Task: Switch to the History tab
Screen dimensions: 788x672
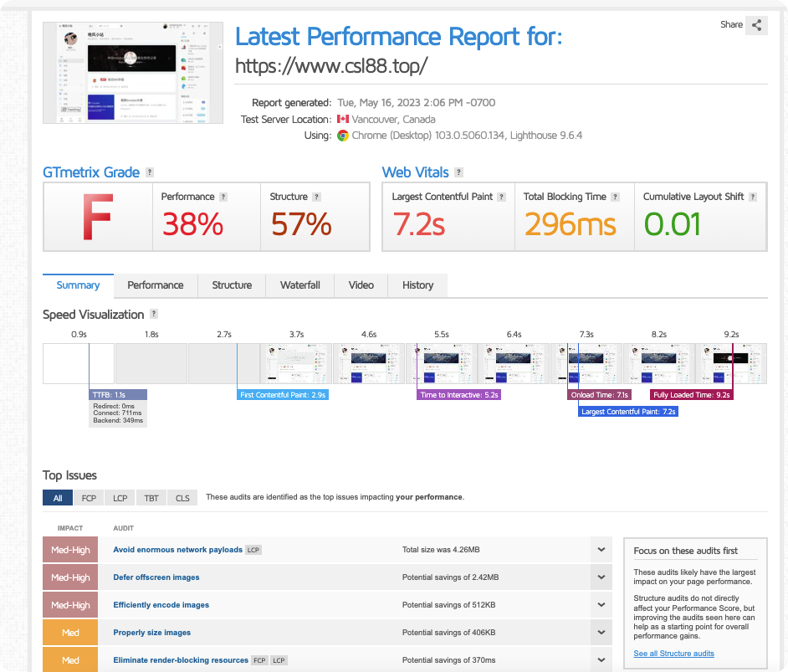Action: [417, 285]
